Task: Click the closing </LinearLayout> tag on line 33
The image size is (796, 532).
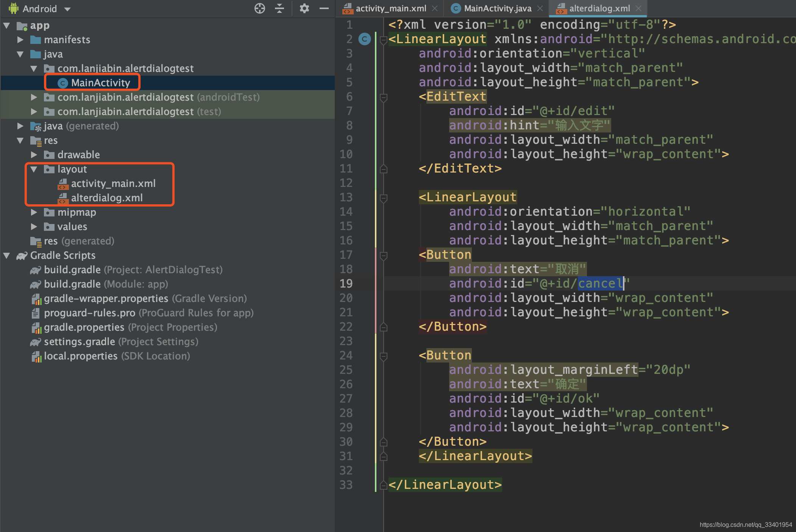Action: tap(445, 485)
